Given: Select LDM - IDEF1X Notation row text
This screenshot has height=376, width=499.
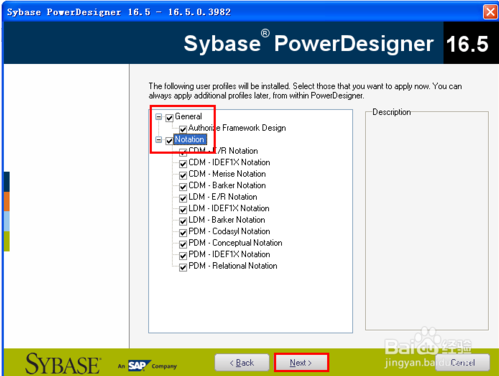Looking at the screenshot, I should 229,208.
